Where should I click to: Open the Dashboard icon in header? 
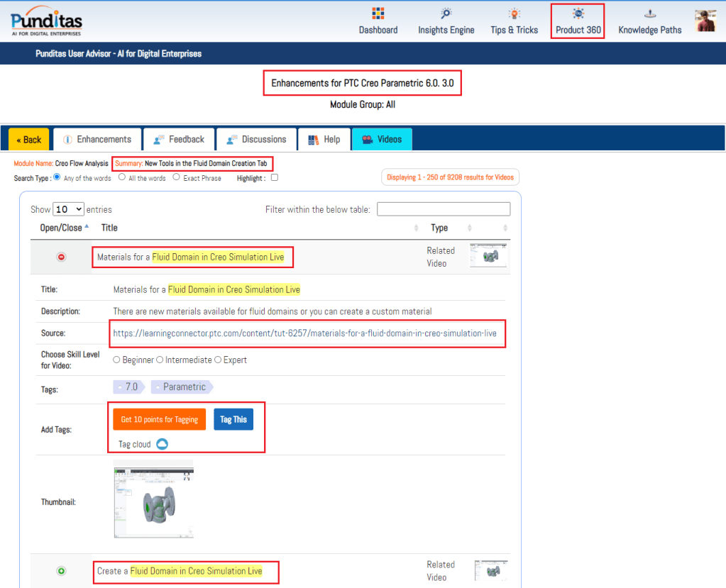tap(378, 14)
